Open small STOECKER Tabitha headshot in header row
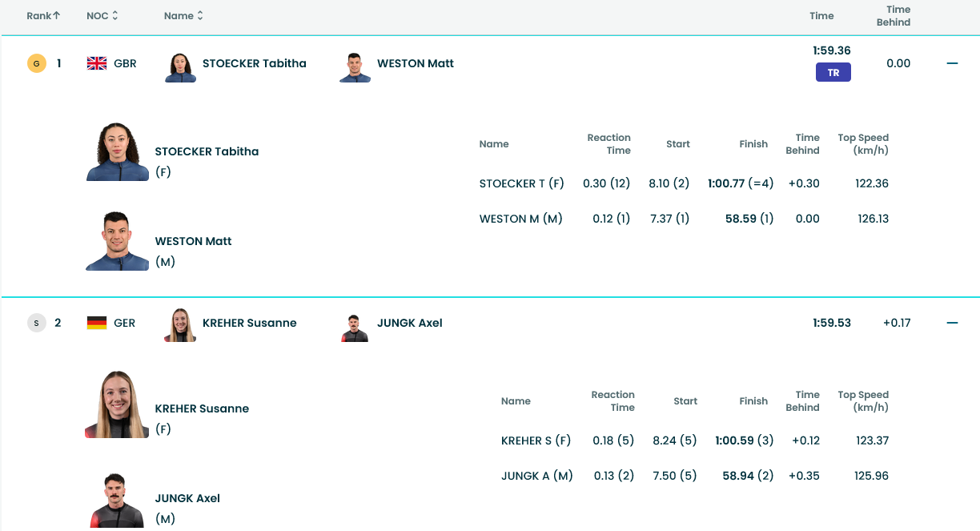Viewport: 980px width, 531px height. (181, 67)
